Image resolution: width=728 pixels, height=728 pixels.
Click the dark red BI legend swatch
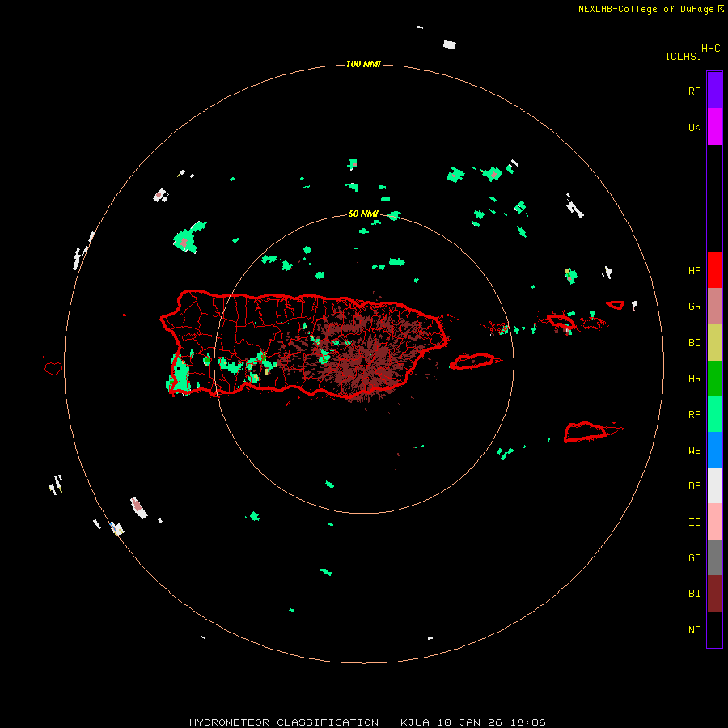pyautogui.click(x=714, y=594)
